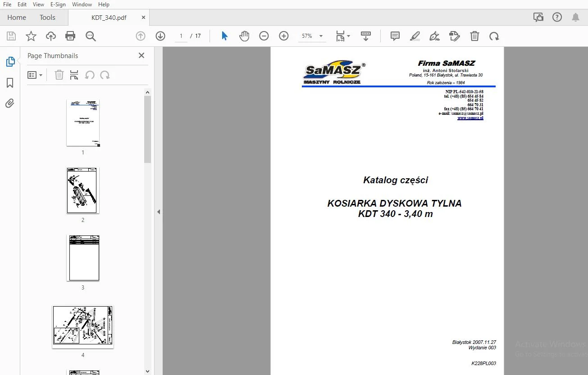Open the sign document pen tool
Screen dimensions: 588x375
click(x=435, y=36)
